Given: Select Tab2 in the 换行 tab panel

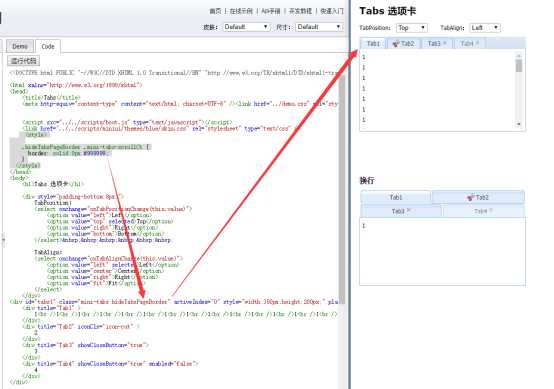Looking at the screenshot, I should pyautogui.click(x=478, y=197).
